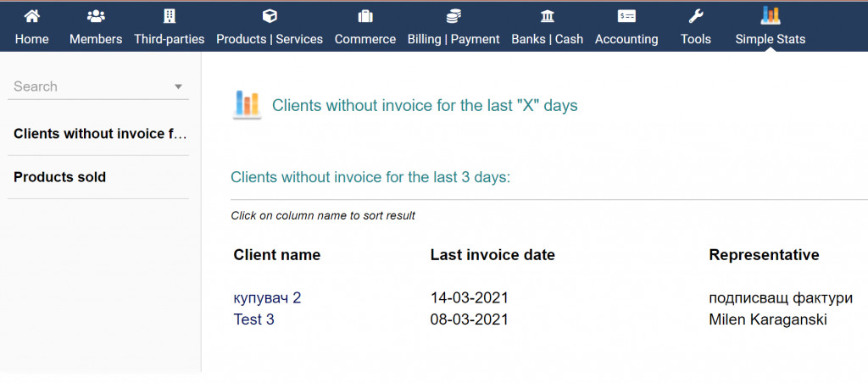This screenshot has height=383, width=868.
Task: Expand the Search dropdown arrow
Action: click(178, 86)
